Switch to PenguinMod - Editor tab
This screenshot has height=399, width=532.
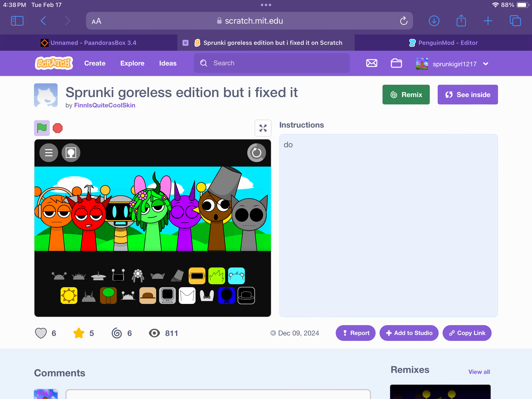click(443, 43)
